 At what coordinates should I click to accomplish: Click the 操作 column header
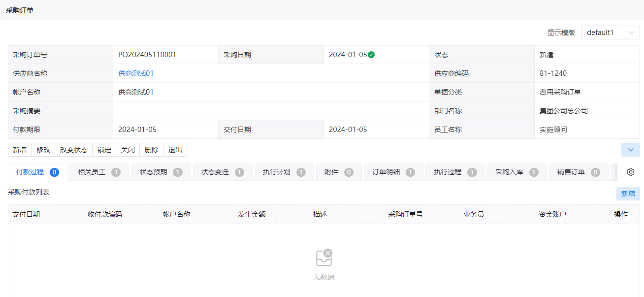[621, 214]
